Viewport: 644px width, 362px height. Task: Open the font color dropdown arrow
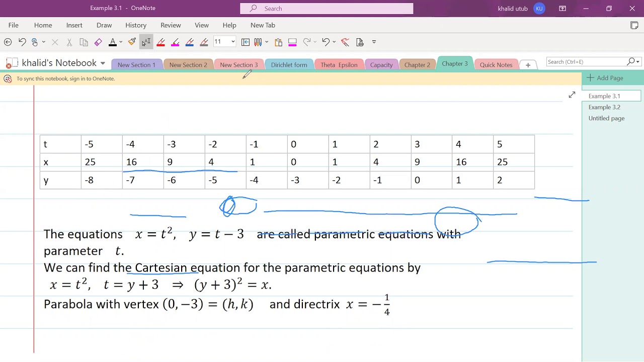121,42
